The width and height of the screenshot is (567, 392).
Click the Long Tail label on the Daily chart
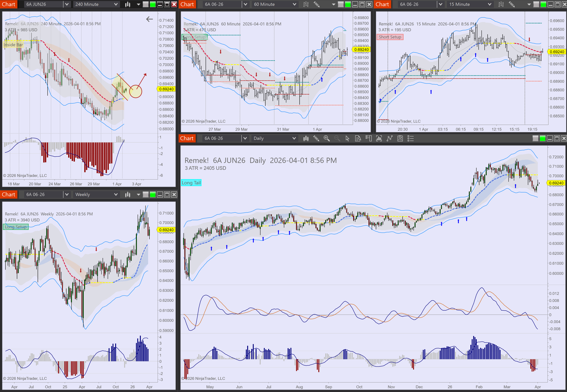[x=191, y=183]
